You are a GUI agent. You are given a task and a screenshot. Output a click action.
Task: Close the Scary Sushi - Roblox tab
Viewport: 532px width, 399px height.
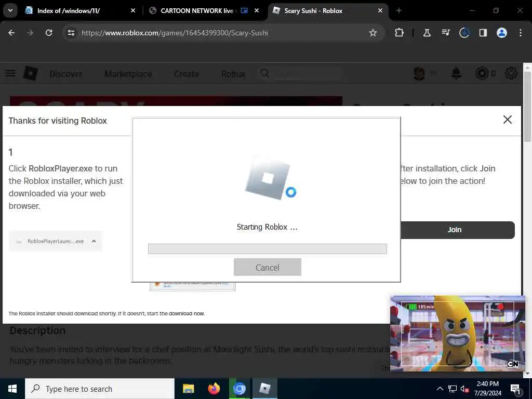[380, 10]
